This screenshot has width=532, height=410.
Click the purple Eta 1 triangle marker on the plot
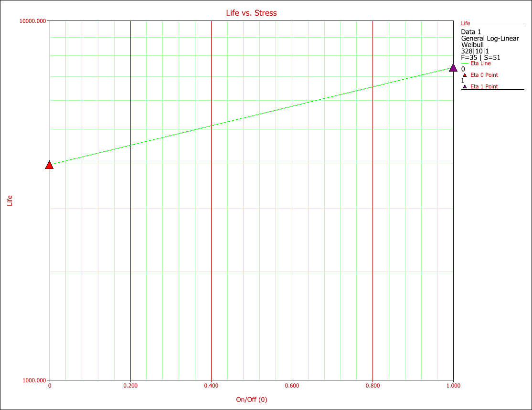pos(453,68)
